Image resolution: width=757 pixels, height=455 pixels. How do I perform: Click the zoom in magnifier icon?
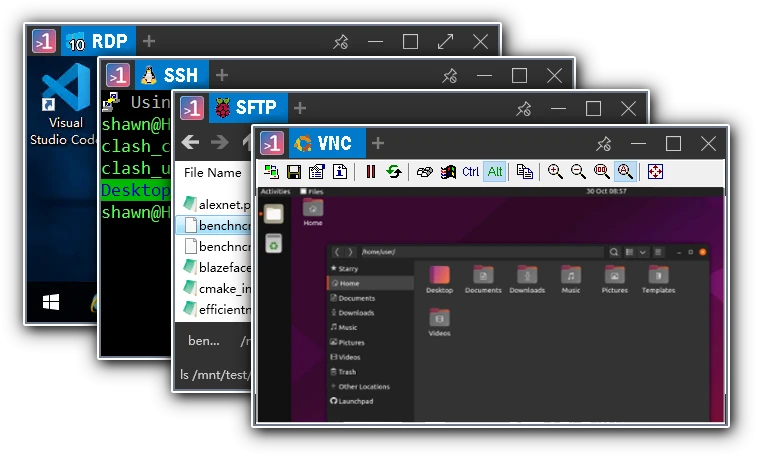[555, 171]
